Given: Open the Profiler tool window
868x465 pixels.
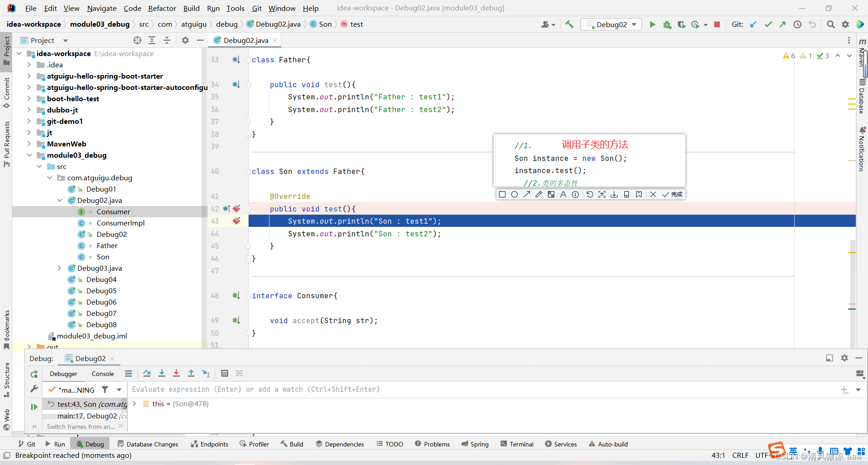Looking at the screenshot, I should pos(255,444).
